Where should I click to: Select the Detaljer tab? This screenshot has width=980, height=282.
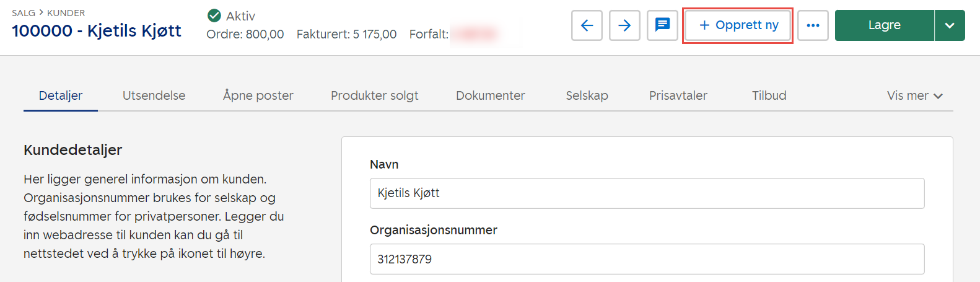point(61,95)
